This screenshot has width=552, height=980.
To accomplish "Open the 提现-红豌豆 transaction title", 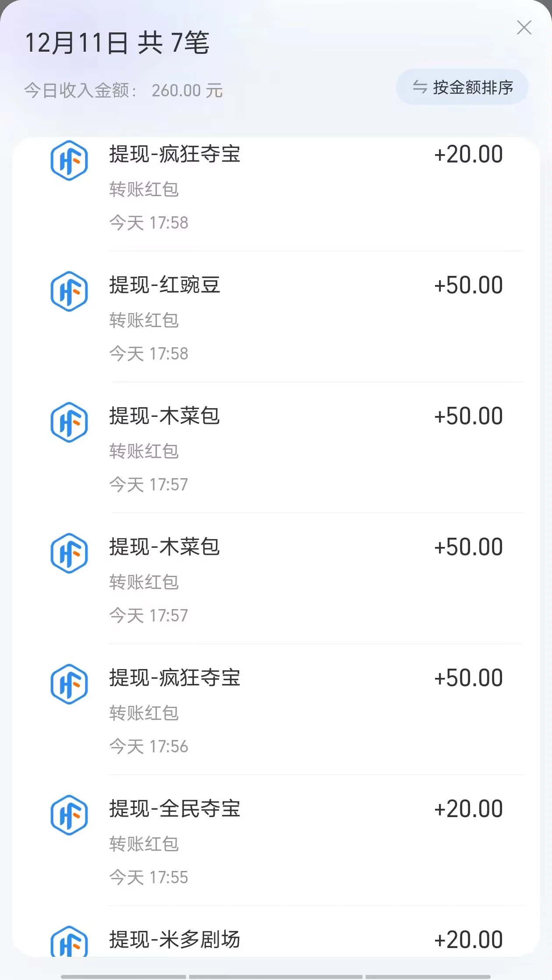I will click(x=165, y=285).
